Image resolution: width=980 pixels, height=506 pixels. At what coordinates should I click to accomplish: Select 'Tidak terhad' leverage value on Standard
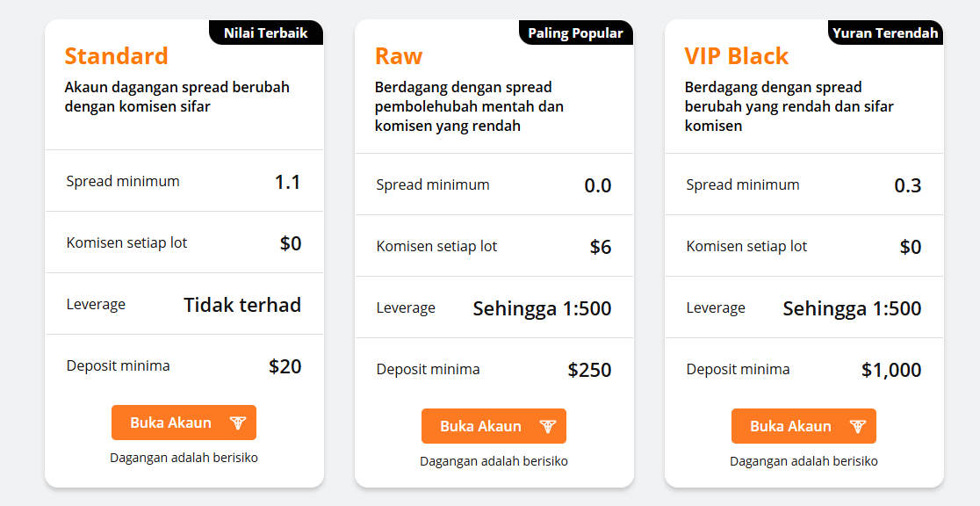241,304
